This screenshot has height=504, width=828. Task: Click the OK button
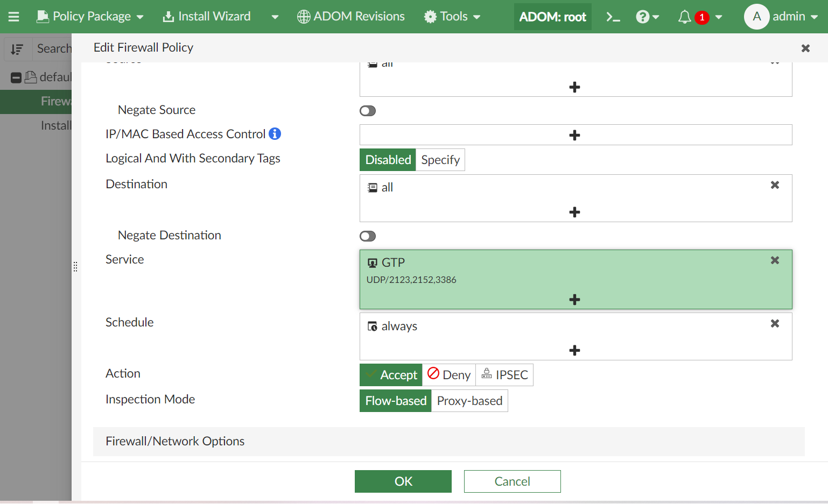point(403,481)
